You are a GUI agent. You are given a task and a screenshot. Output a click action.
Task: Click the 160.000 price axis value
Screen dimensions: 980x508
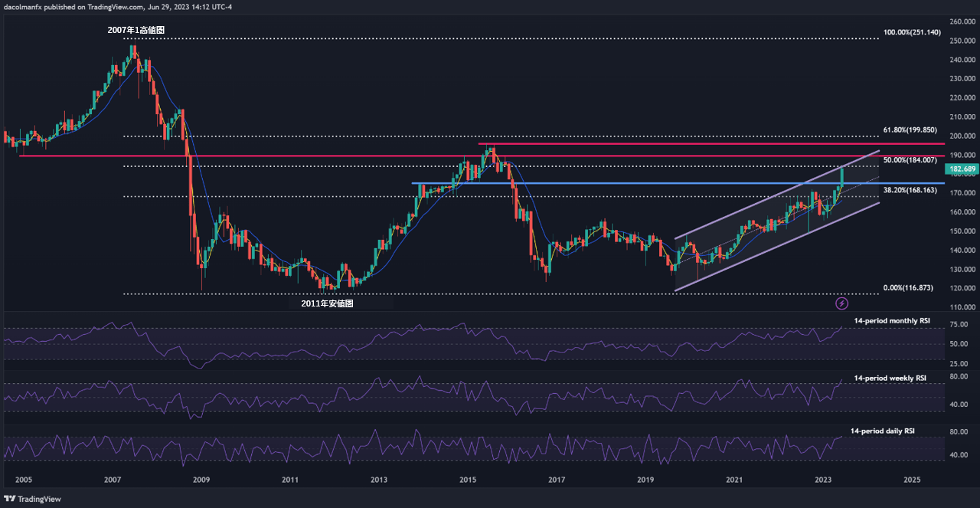pos(963,212)
